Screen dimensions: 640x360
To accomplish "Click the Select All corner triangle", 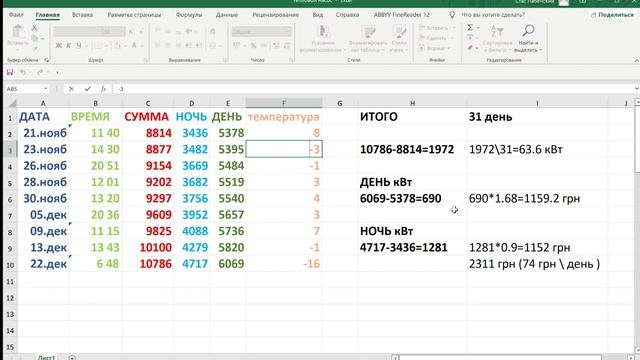I will click(12, 103).
